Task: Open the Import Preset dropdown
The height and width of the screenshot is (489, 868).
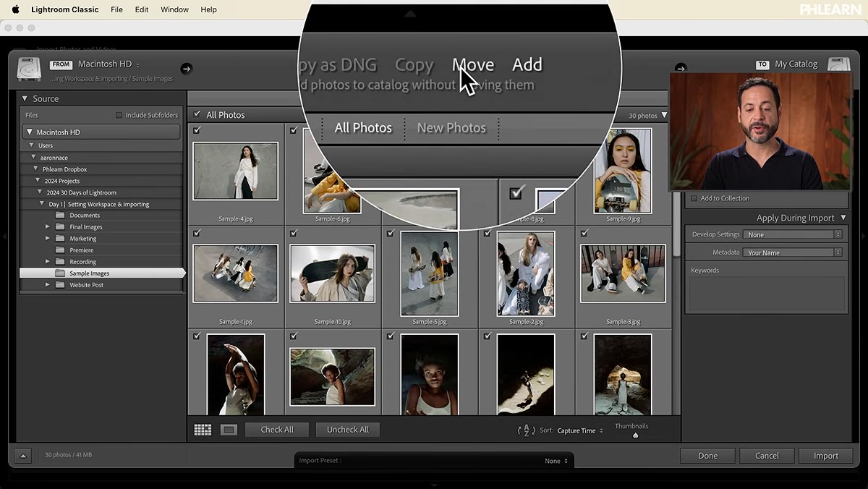Action: click(556, 461)
